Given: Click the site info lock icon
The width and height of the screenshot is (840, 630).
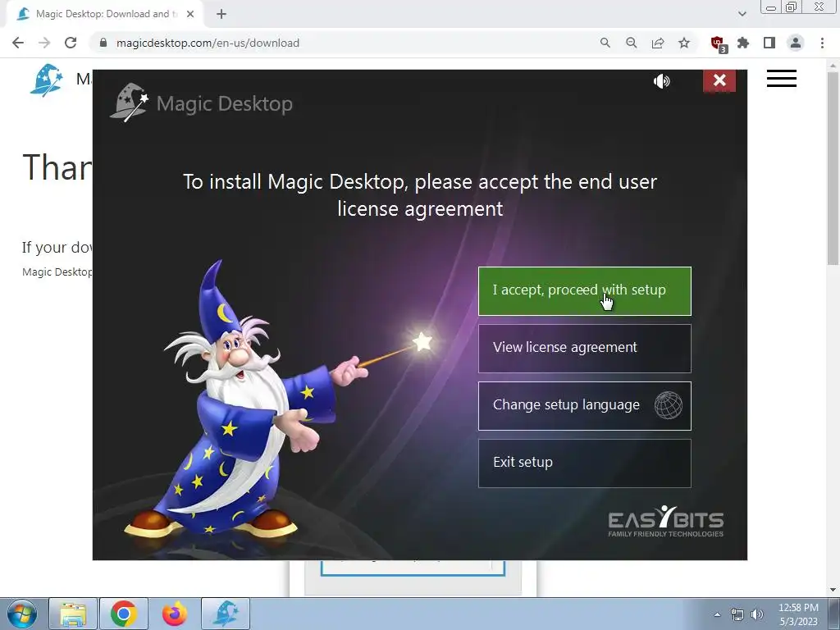Looking at the screenshot, I should [x=103, y=43].
